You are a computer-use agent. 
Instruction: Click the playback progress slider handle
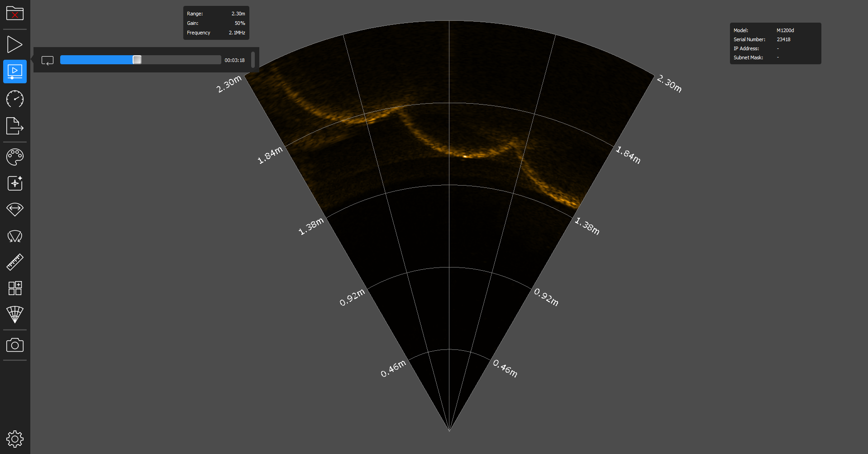(137, 60)
